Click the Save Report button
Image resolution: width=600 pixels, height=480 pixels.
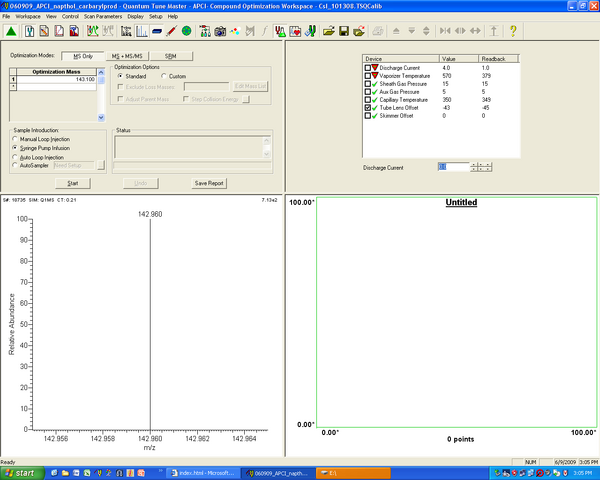coord(209,183)
